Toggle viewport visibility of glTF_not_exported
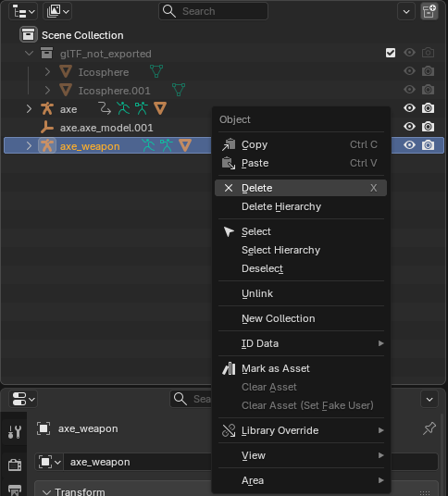This screenshot has height=496, width=448. [x=409, y=53]
